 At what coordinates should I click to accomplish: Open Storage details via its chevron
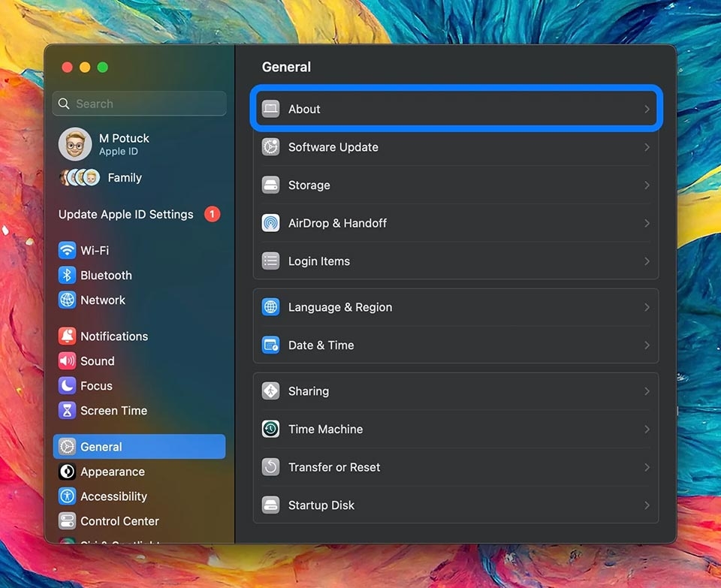[x=647, y=185]
